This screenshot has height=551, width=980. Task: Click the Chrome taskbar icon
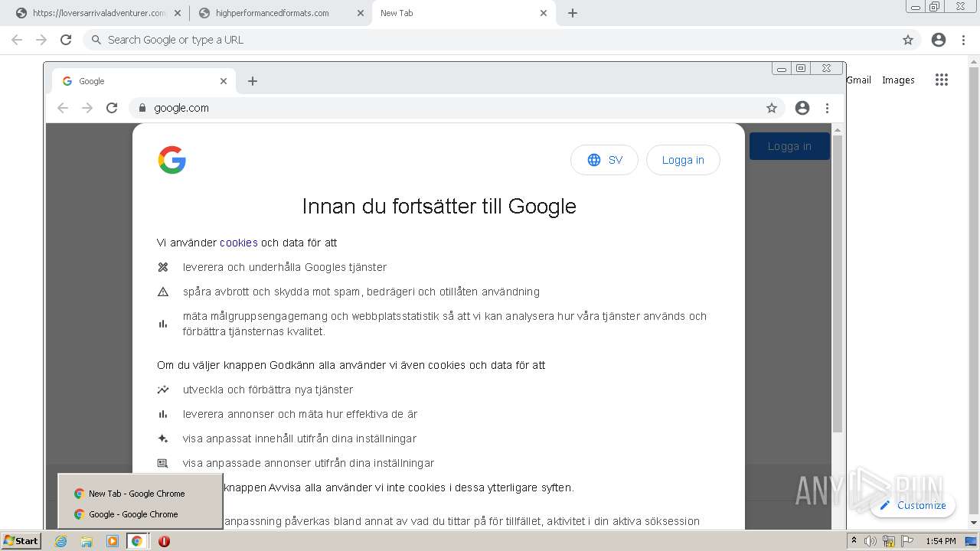coord(137,541)
